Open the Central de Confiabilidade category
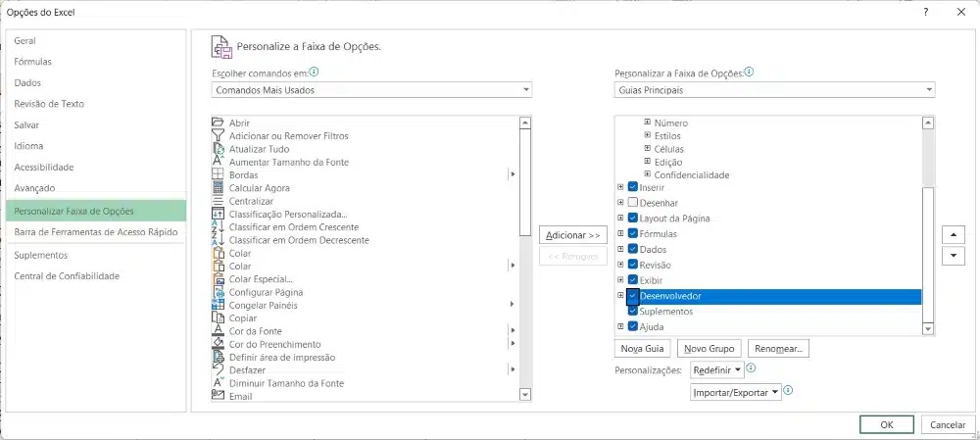This screenshot has height=440, width=980. [96, 276]
